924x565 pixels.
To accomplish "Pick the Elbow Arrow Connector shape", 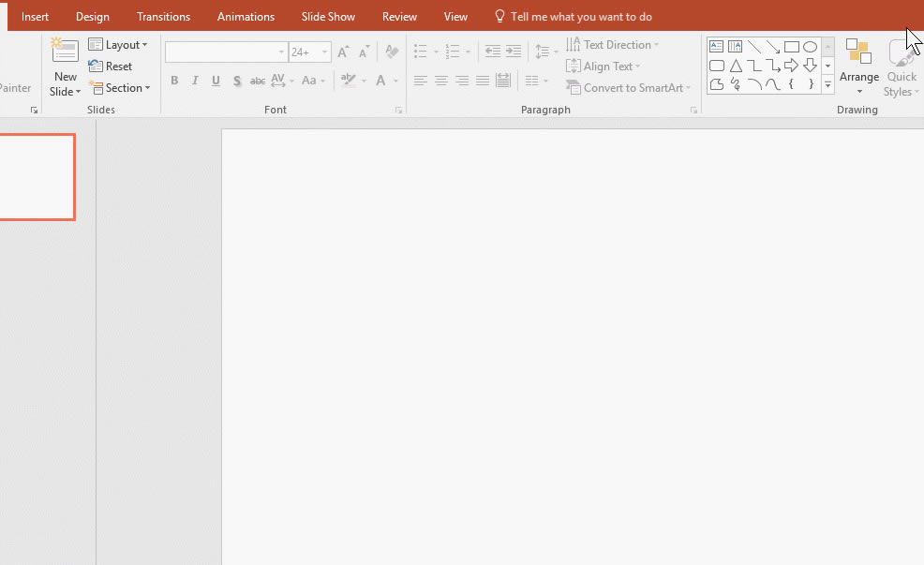I will 772,66.
